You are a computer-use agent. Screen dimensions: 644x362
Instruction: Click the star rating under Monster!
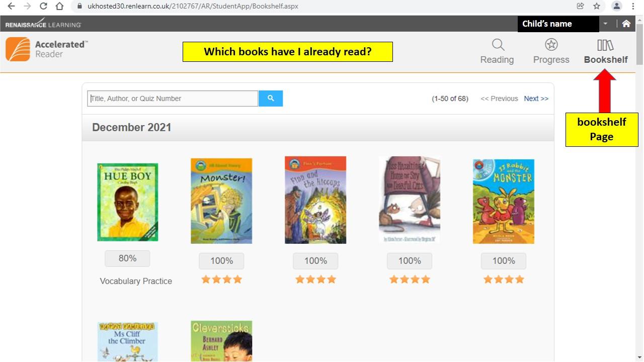(221, 280)
